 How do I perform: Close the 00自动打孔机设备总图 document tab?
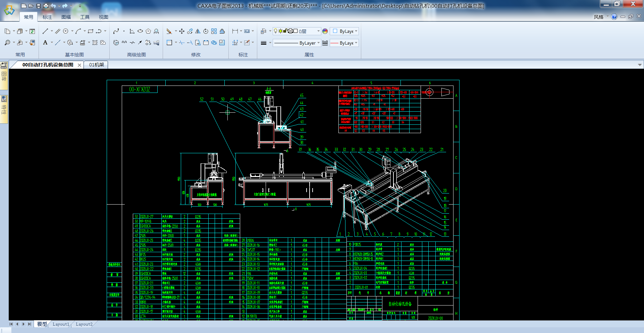click(x=79, y=65)
